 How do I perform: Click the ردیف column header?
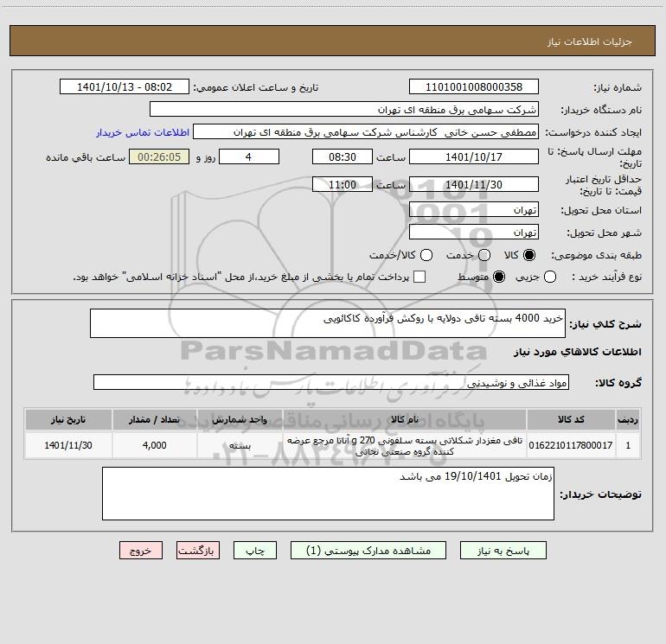click(628, 419)
